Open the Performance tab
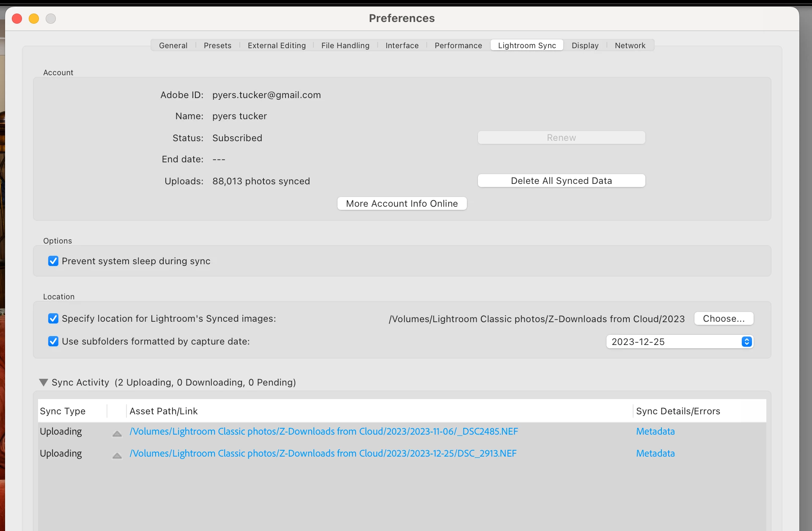Viewport: 812px width, 531px height. click(458, 46)
